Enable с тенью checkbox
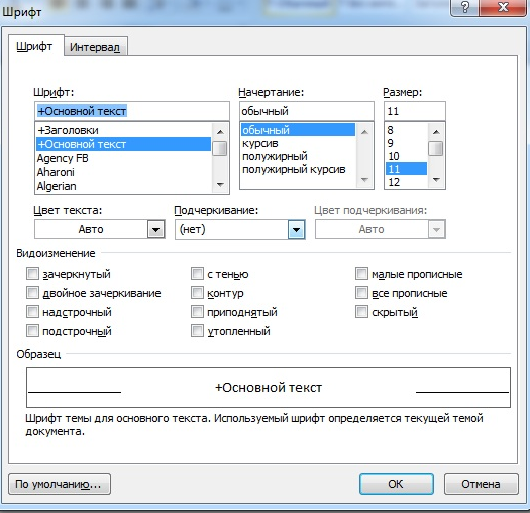This screenshot has width=530, height=513. tap(197, 273)
